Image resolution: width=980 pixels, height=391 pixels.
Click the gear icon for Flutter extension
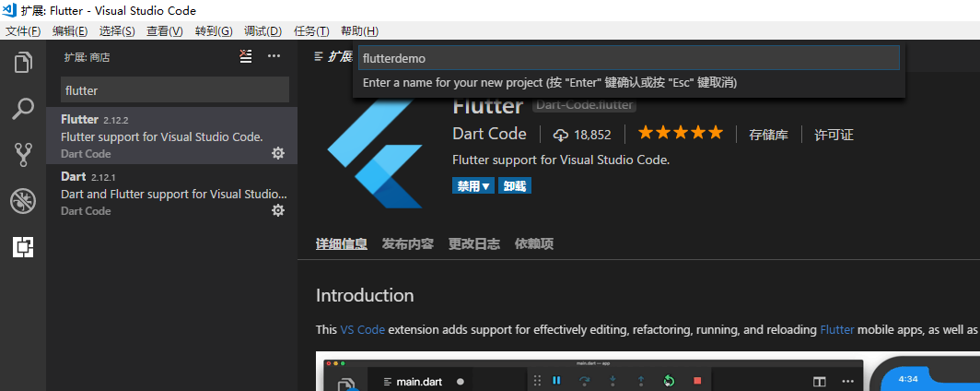tap(278, 153)
